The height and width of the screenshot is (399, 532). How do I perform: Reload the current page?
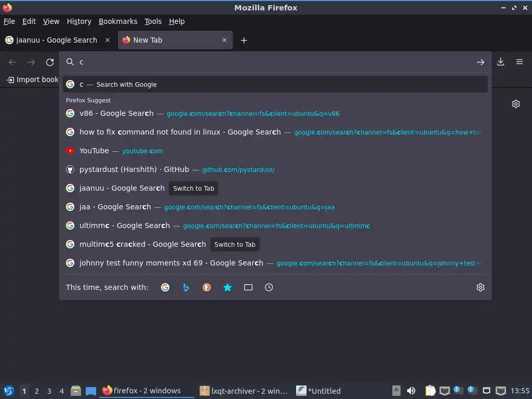[x=50, y=62]
